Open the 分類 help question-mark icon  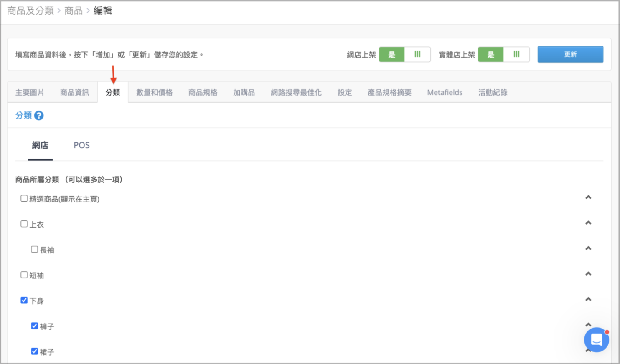pyautogui.click(x=39, y=116)
